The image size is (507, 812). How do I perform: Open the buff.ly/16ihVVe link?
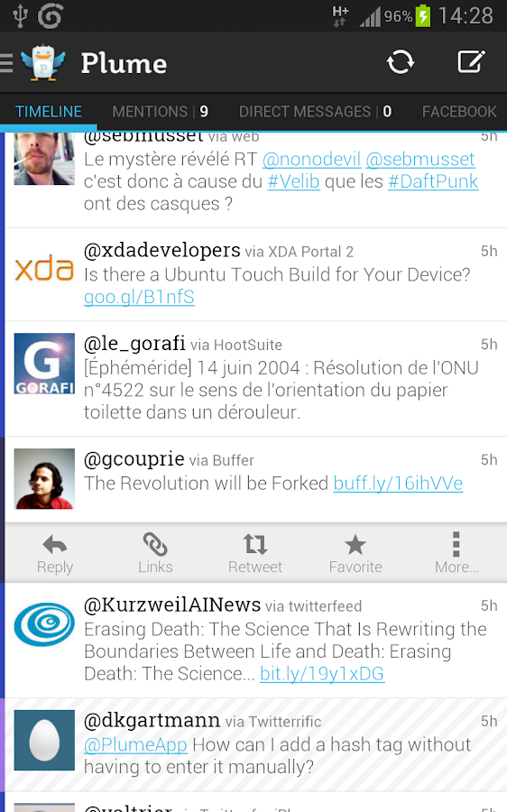pyautogui.click(x=398, y=484)
